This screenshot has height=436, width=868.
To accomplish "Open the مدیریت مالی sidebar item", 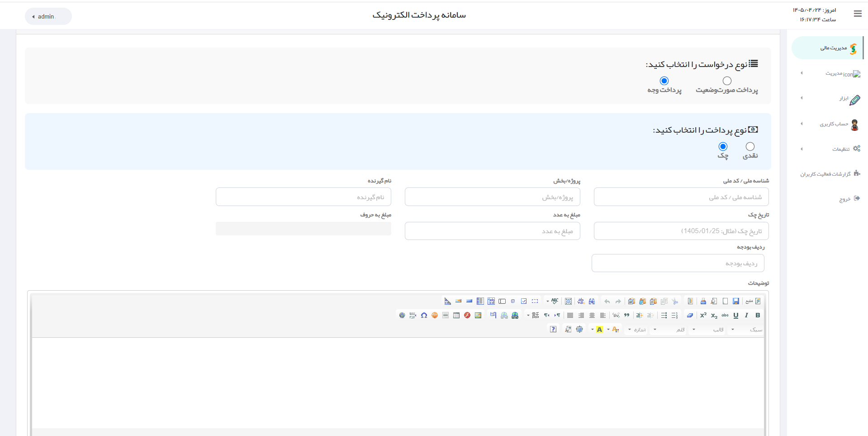I will 828,48.
